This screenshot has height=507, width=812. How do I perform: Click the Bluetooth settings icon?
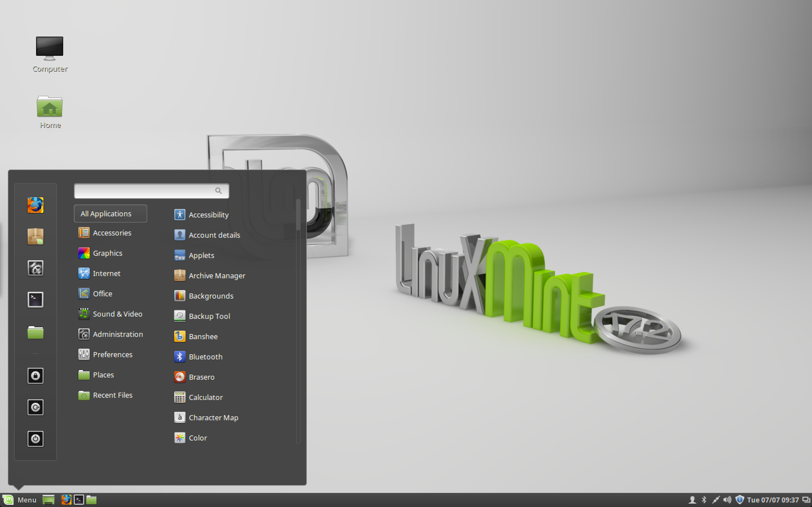pos(180,356)
